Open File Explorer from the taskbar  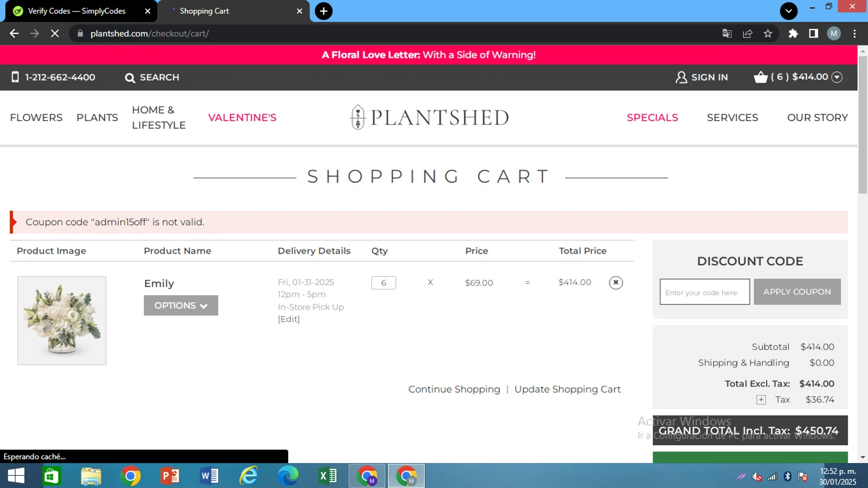(91, 476)
